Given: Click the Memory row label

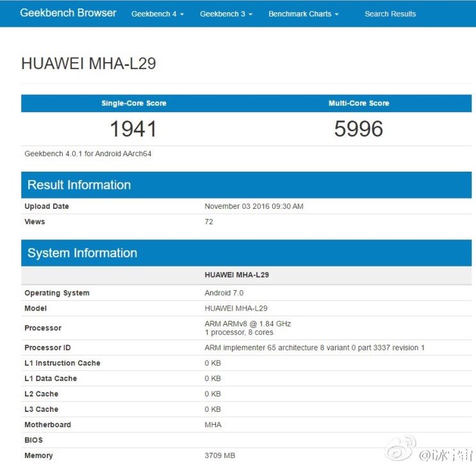Looking at the screenshot, I should coord(38,456).
